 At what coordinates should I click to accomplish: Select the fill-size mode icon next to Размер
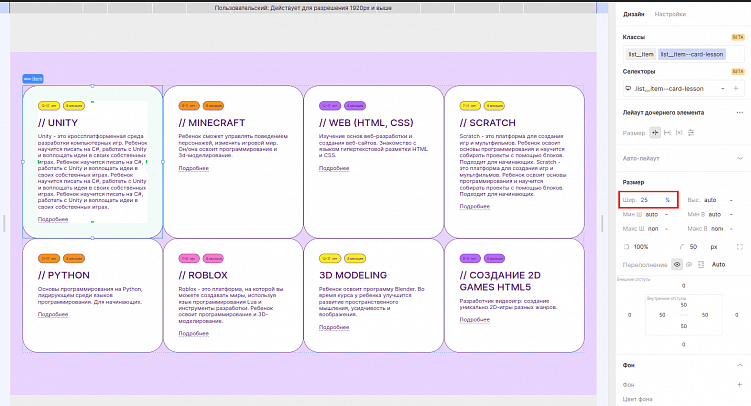655,133
